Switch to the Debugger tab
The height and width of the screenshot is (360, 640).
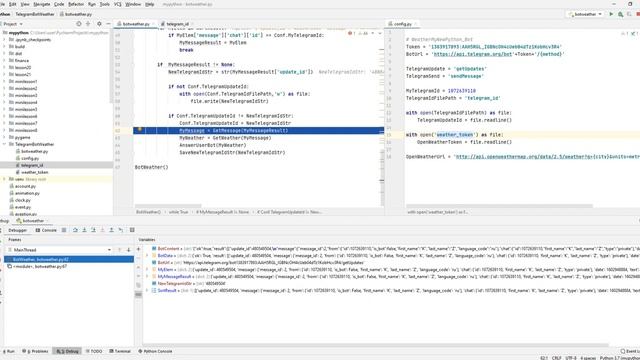[18, 230]
